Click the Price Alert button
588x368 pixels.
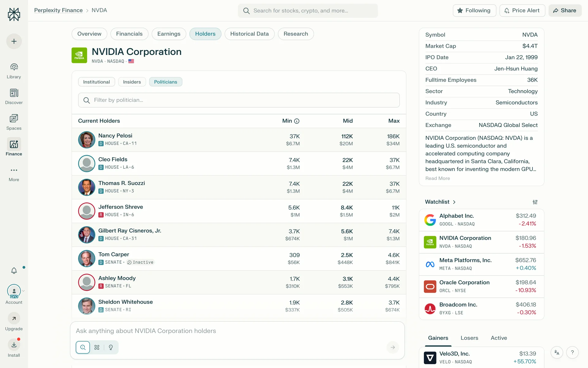tap(522, 10)
